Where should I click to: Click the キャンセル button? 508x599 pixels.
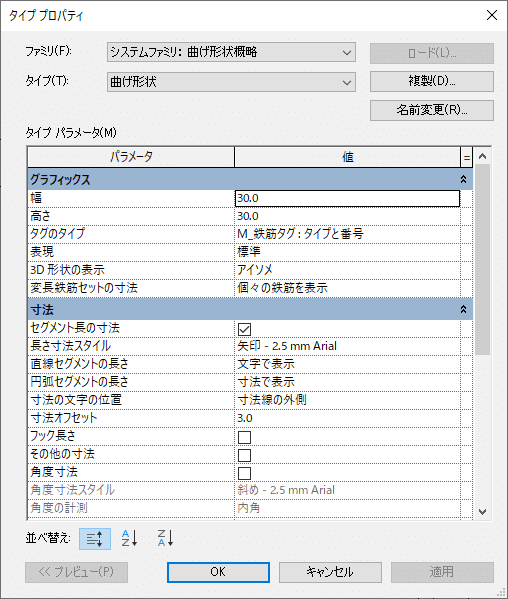330,572
